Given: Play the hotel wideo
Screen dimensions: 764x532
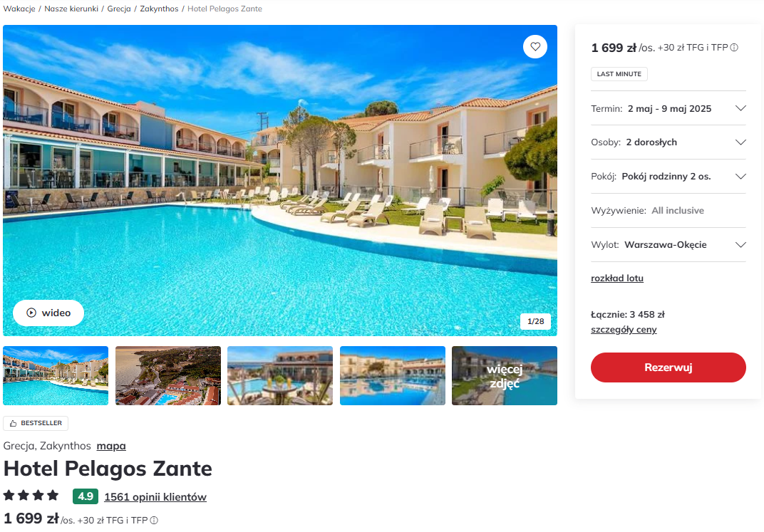Looking at the screenshot, I should [x=48, y=313].
